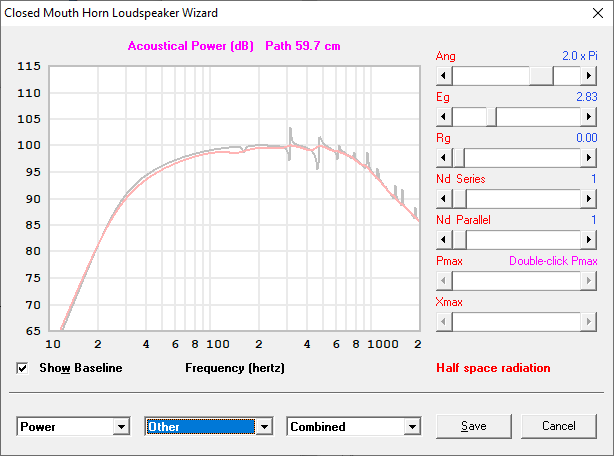This screenshot has height=456, width=614.
Task: Click the Xmax slider track
Action: [x=516, y=322]
